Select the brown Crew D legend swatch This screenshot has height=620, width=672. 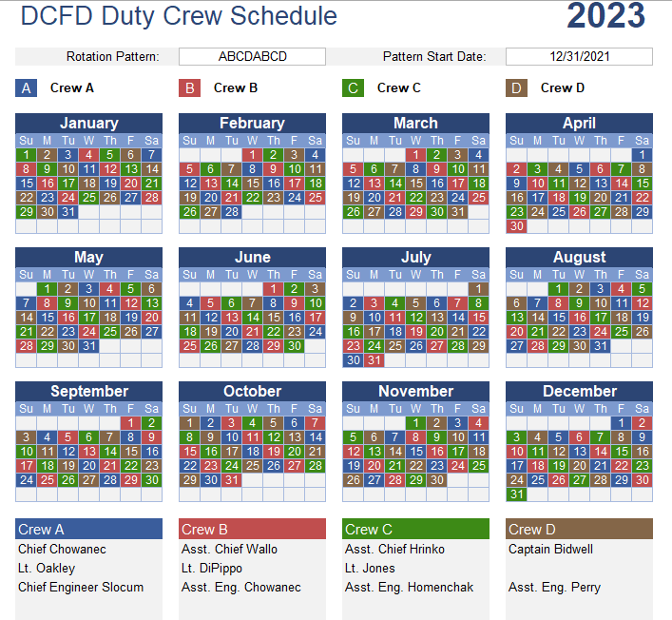516,87
